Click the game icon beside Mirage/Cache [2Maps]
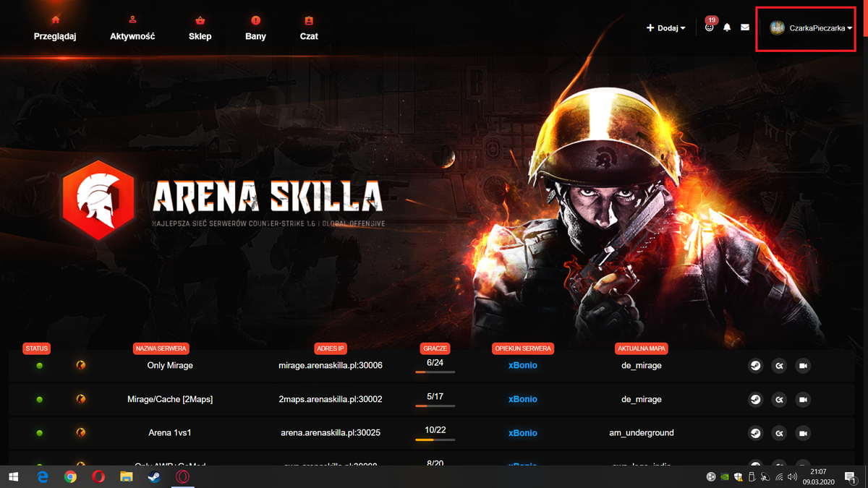 (x=81, y=399)
